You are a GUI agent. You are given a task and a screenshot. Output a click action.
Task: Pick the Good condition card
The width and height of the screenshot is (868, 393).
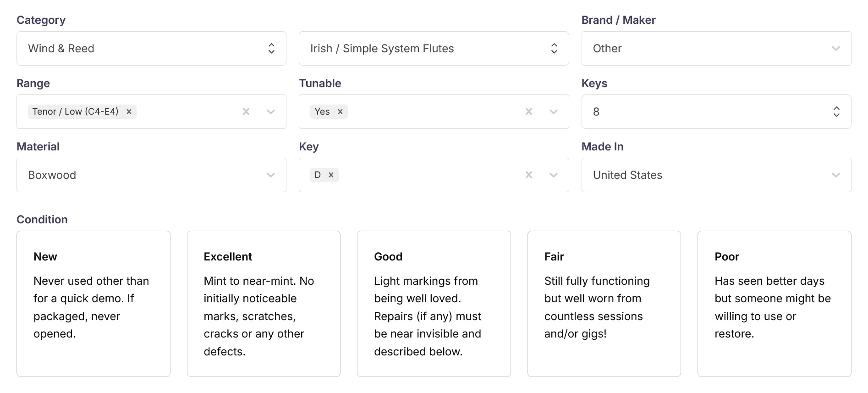[434, 304]
